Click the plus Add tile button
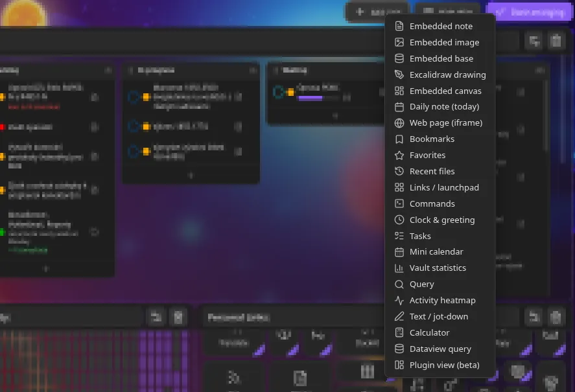 pos(377,12)
